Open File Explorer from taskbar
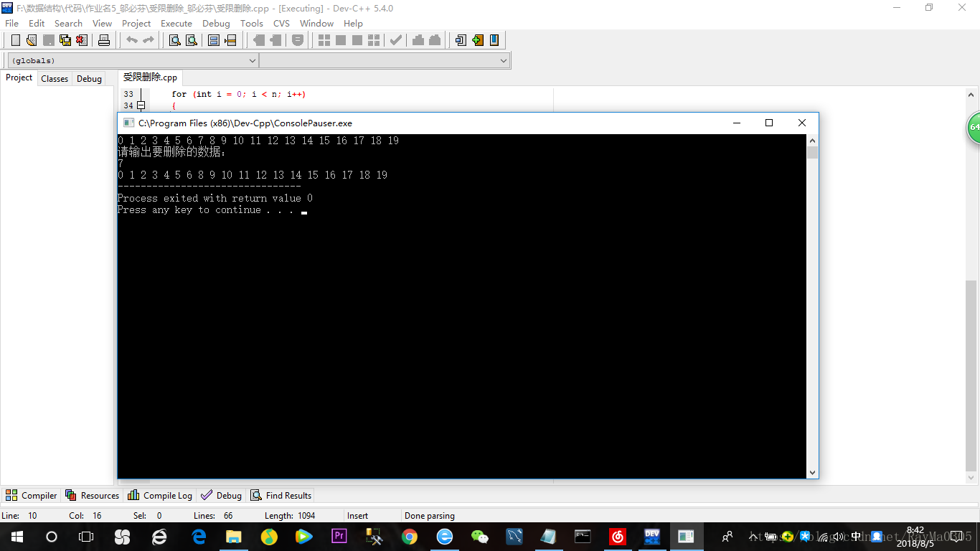 (x=234, y=536)
